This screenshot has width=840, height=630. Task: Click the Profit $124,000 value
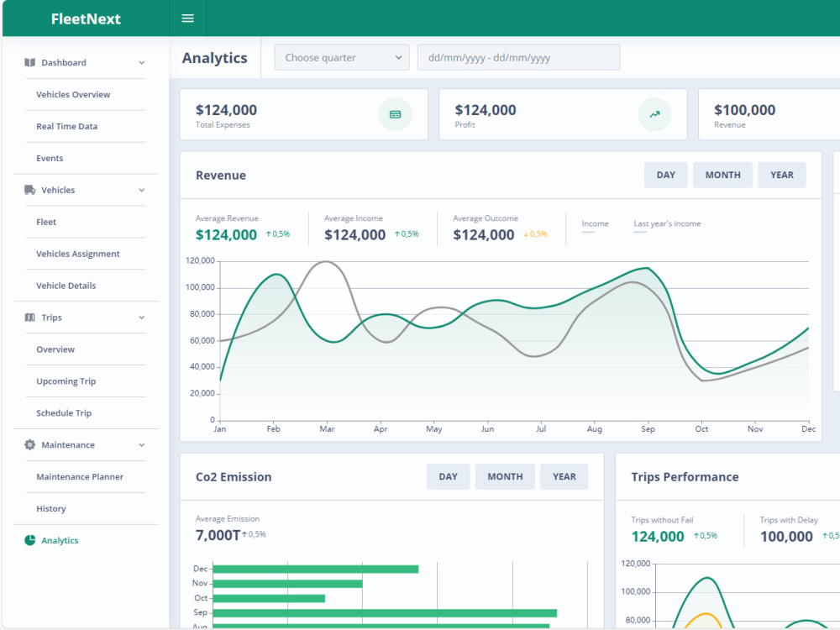coord(486,110)
